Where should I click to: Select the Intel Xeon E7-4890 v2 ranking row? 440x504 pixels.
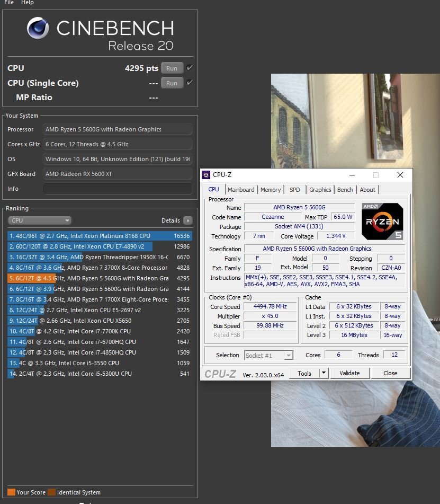click(x=100, y=246)
